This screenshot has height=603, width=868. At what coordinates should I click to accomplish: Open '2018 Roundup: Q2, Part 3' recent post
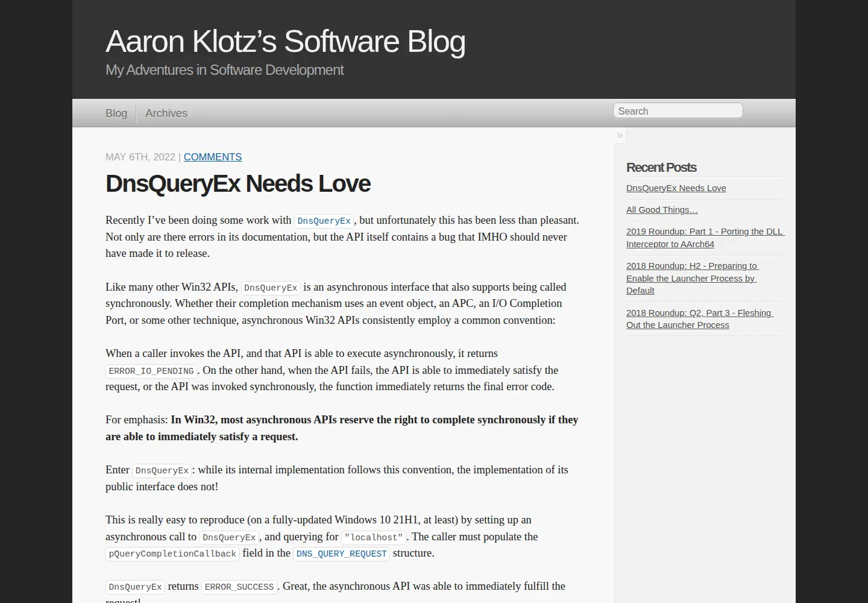pyautogui.click(x=699, y=319)
